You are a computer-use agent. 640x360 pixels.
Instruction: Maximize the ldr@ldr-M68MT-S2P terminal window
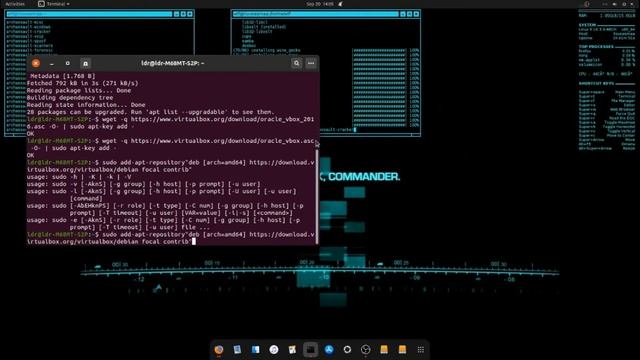coord(68,63)
